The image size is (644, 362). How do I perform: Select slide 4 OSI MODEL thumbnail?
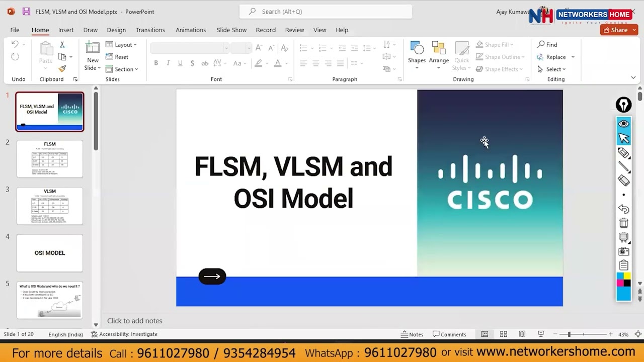point(50,253)
